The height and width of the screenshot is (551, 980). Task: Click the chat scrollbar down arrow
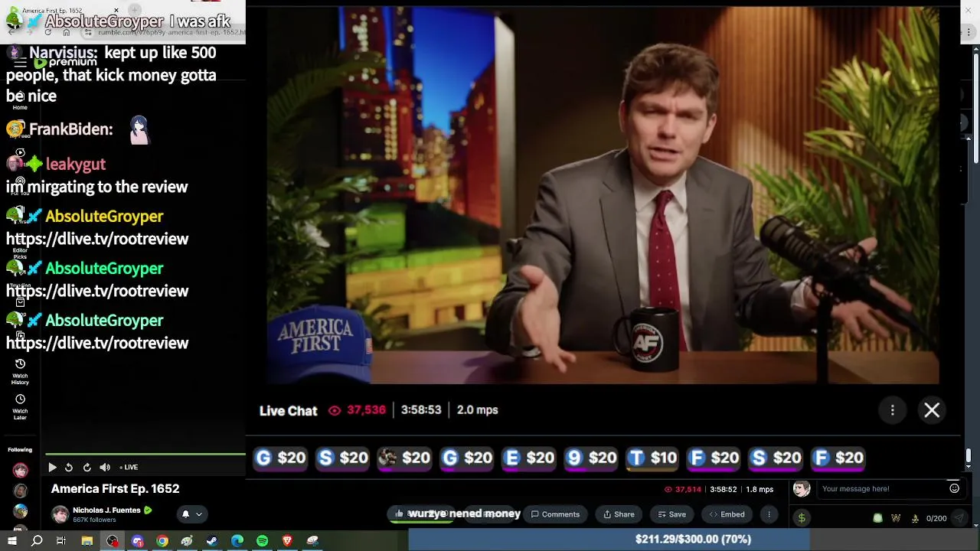tap(969, 465)
